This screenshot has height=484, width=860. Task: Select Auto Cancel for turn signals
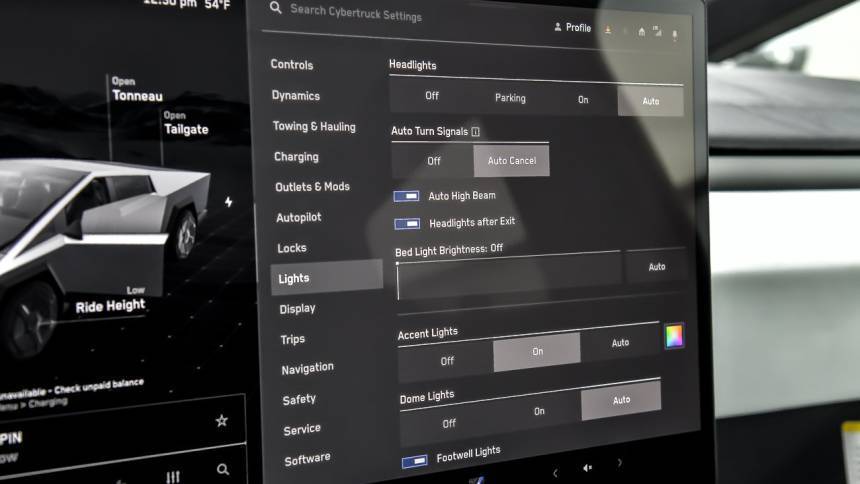511,161
